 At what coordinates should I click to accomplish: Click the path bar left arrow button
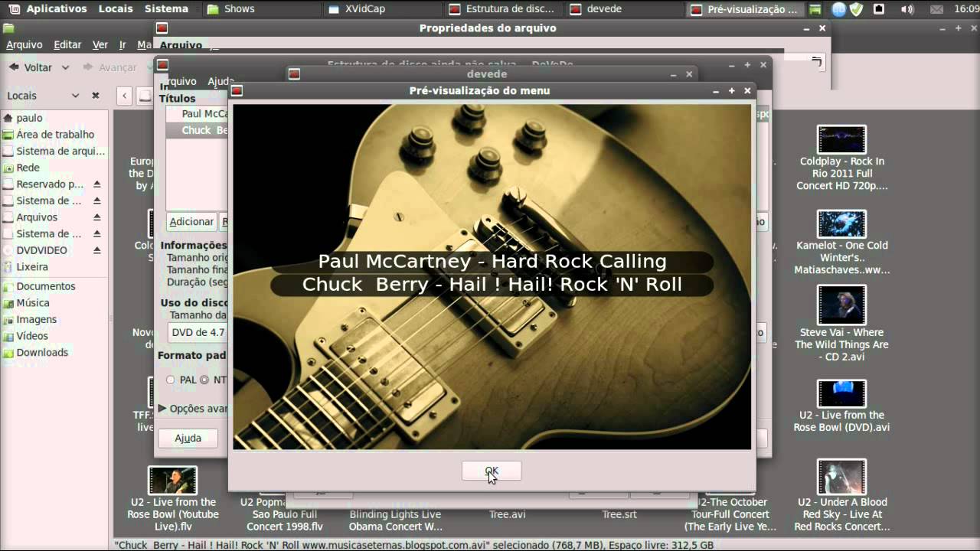[125, 96]
